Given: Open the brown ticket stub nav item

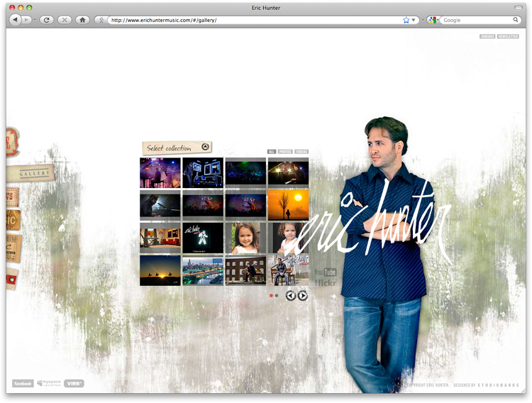Looking at the screenshot, I should tap(13, 248).
